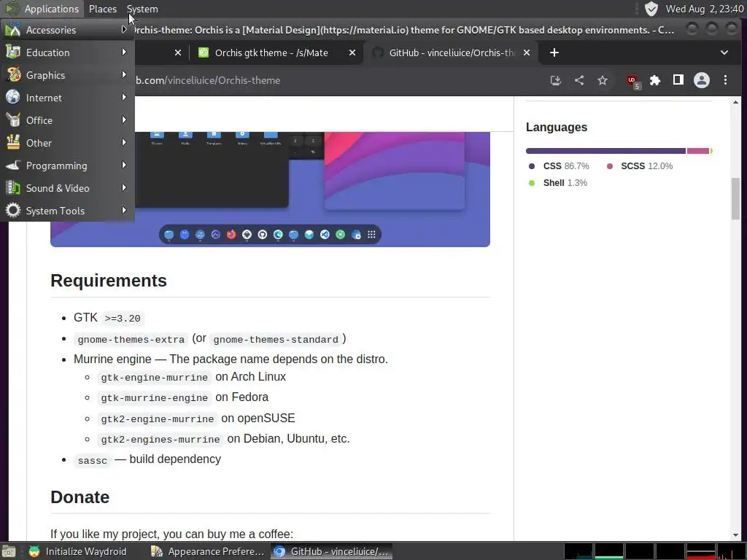The height and width of the screenshot is (560, 747).
Task: Click the System Tools gear icon
Action: (x=13, y=211)
